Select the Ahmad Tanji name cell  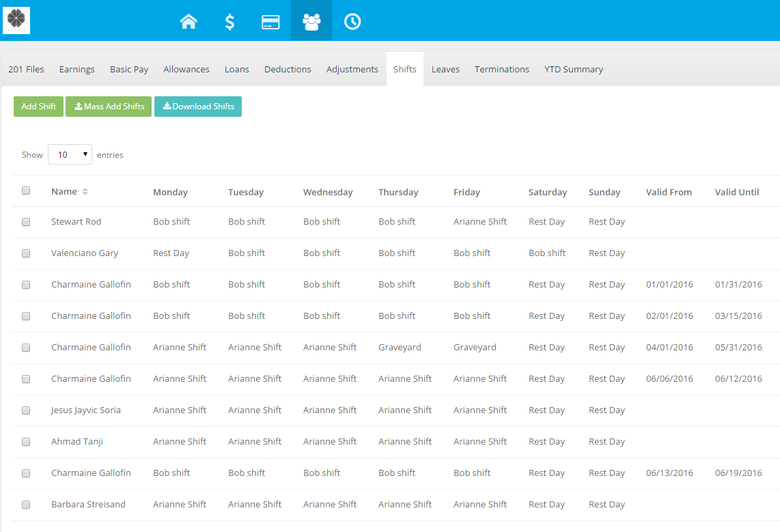76,441
